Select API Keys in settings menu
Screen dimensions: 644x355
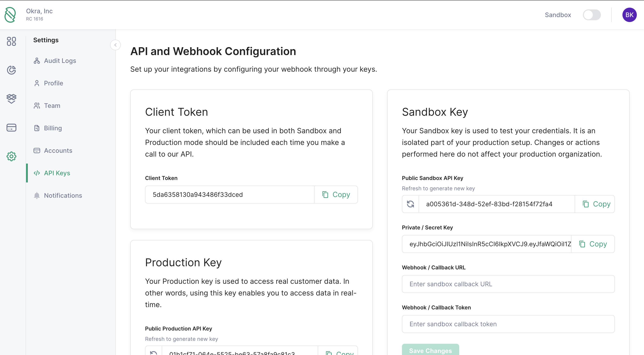(x=57, y=173)
